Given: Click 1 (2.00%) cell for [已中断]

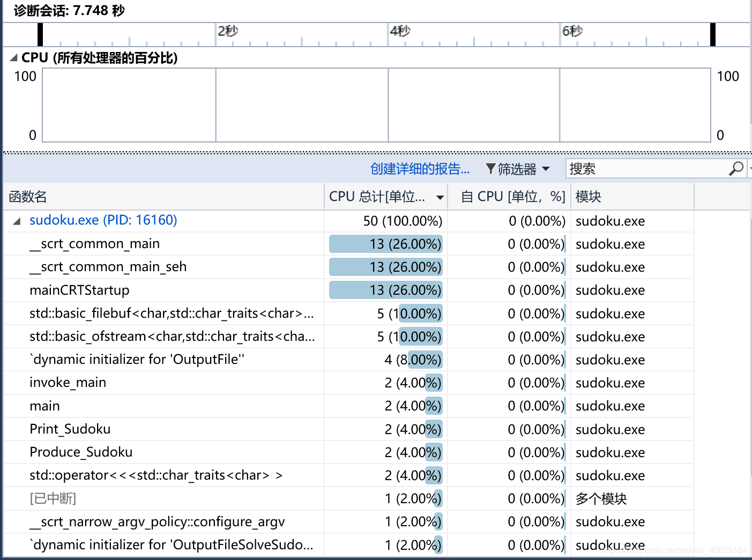Looking at the screenshot, I should 386,498.
